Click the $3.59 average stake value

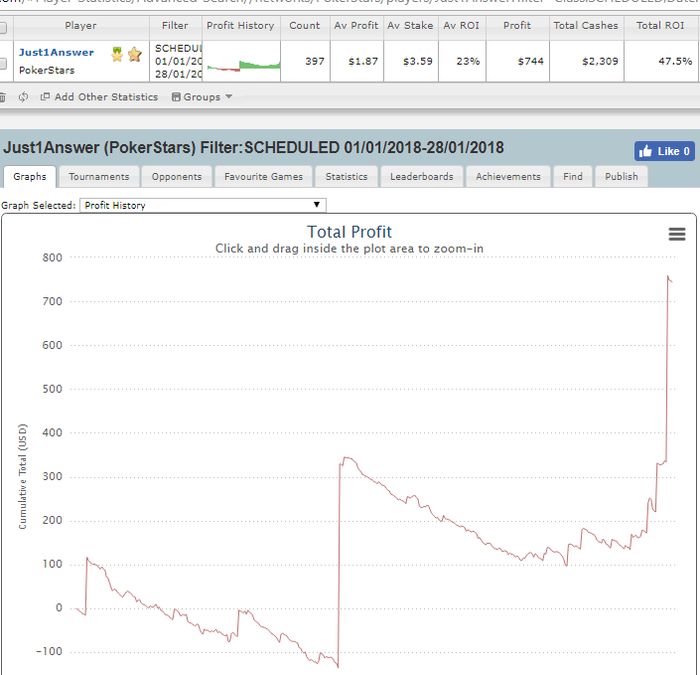(x=418, y=61)
